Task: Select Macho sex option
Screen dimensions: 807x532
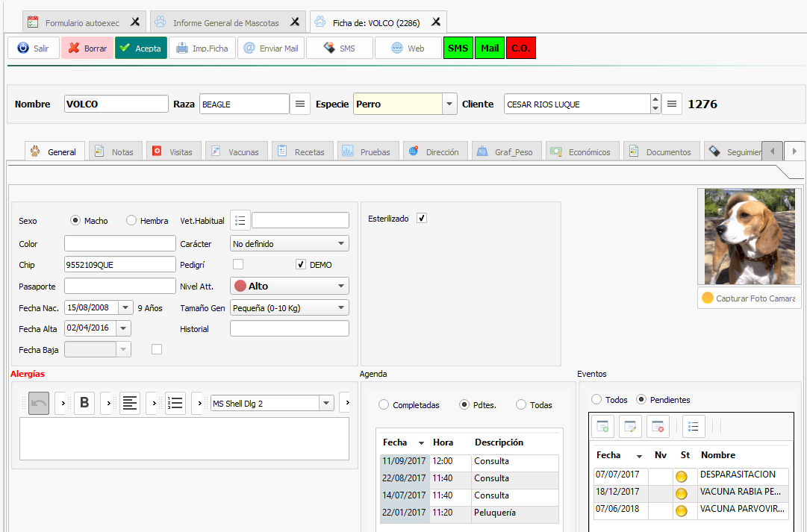Action: 75,220
